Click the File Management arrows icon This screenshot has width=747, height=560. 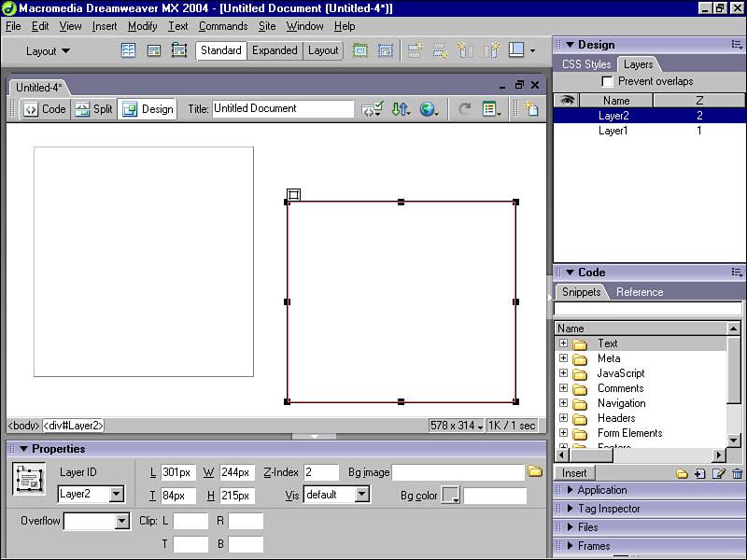(x=401, y=109)
